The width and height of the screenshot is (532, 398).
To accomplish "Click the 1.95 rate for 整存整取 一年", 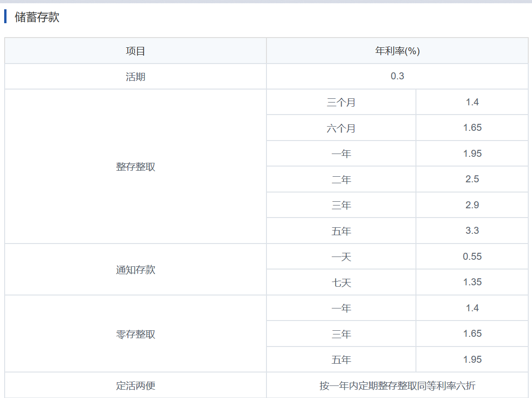I will [472, 153].
